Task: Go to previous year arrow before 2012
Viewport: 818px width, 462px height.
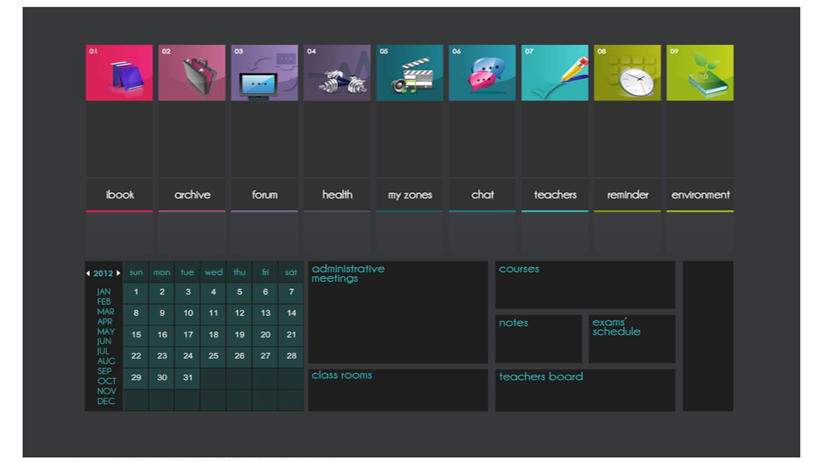Action: (88, 273)
